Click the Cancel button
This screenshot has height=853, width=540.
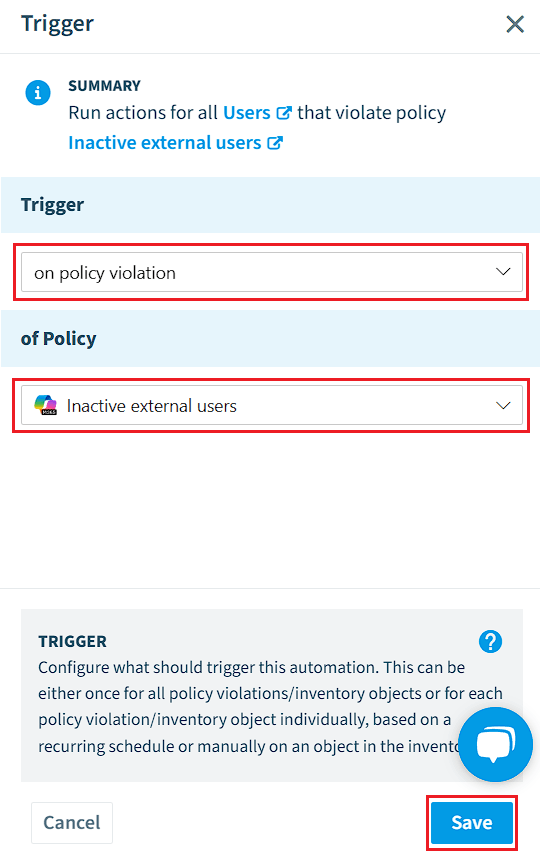pos(72,823)
